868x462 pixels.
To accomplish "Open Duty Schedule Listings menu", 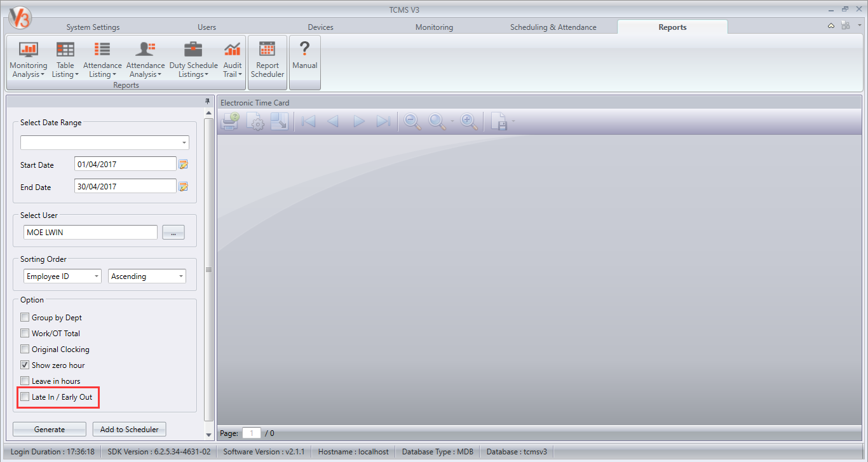I will 193,61.
